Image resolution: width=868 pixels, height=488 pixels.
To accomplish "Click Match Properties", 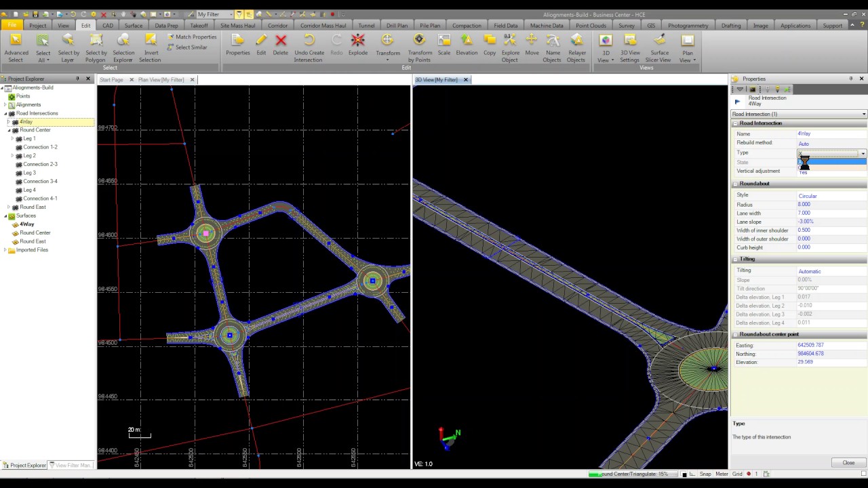I will point(191,37).
